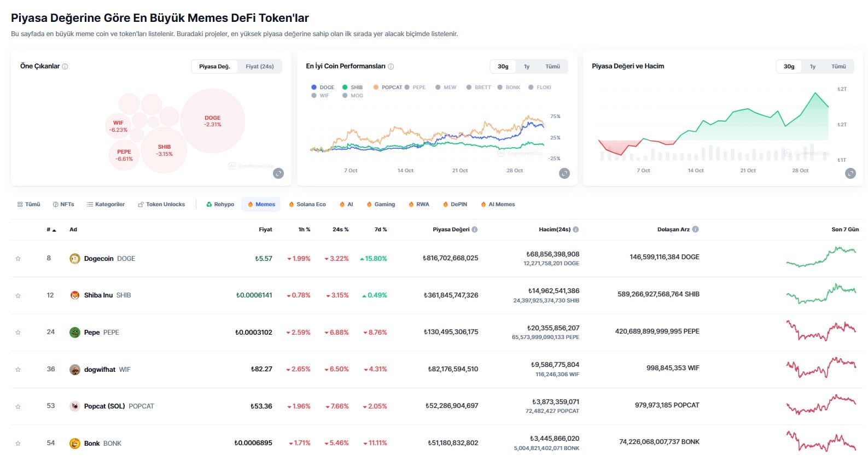Select Tümü range in performance chart
Image resolution: width=868 pixels, height=461 pixels.
pos(552,67)
